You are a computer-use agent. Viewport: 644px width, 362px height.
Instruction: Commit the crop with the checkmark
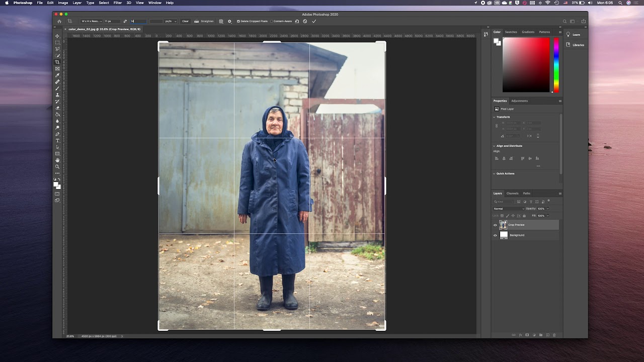tap(314, 21)
